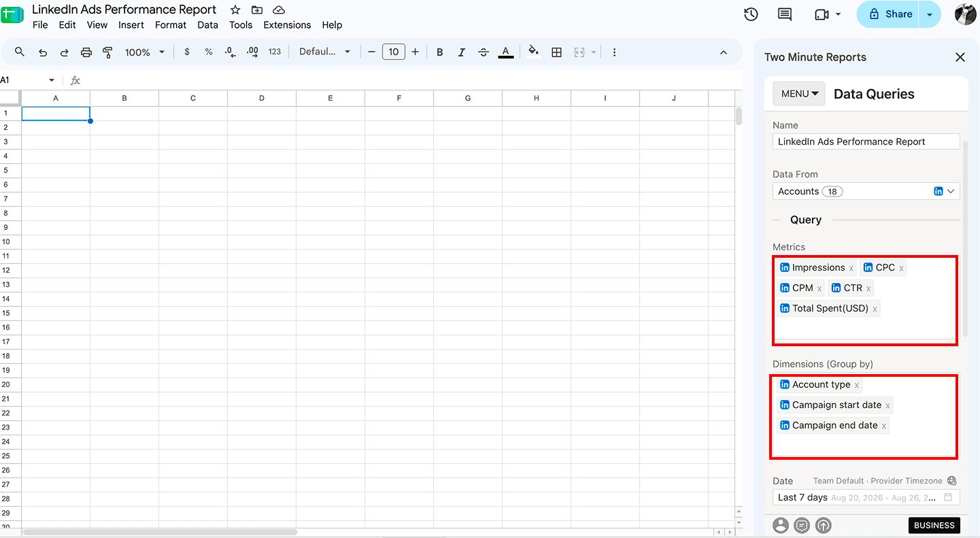Open the comments history icon
Screen dimensions: 980x538
point(785,14)
